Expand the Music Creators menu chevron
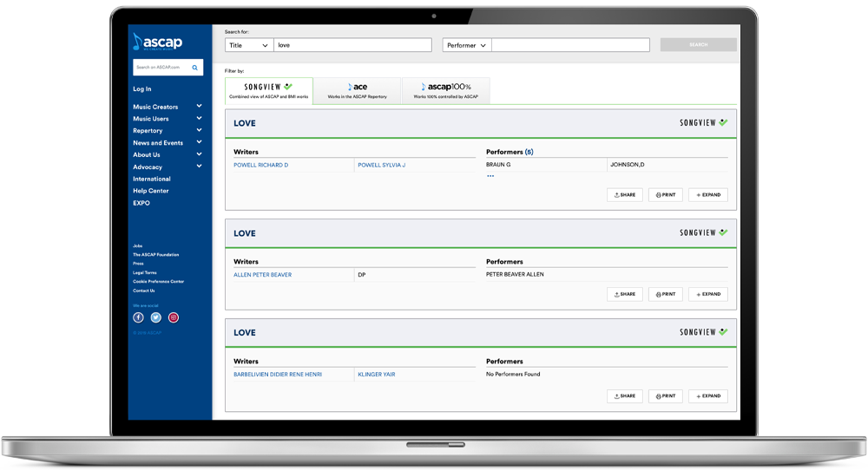Image resolution: width=868 pixels, height=470 pixels. (200, 106)
